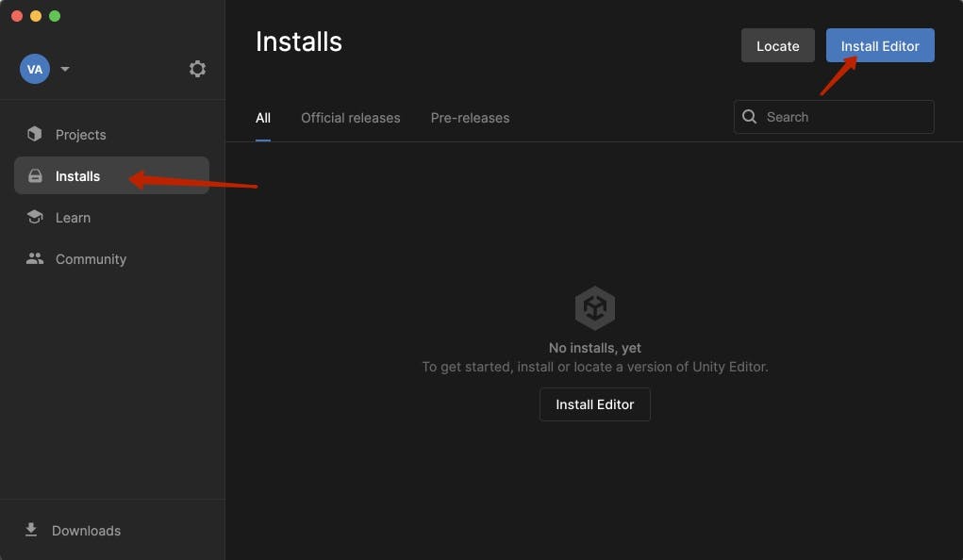Click the search magnifier icon
The height and width of the screenshot is (560, 963).
pos(749,117)
